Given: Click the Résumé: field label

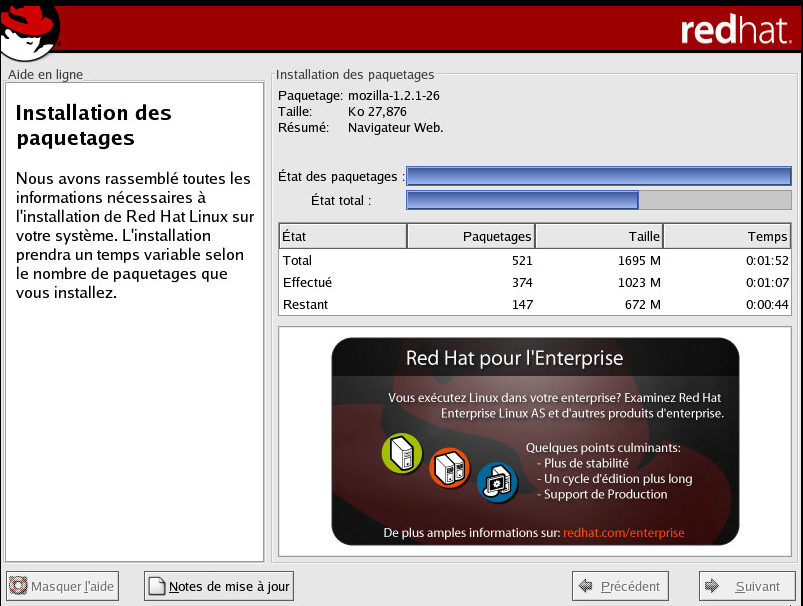Looking at the screenshot, I should (303, 128).
